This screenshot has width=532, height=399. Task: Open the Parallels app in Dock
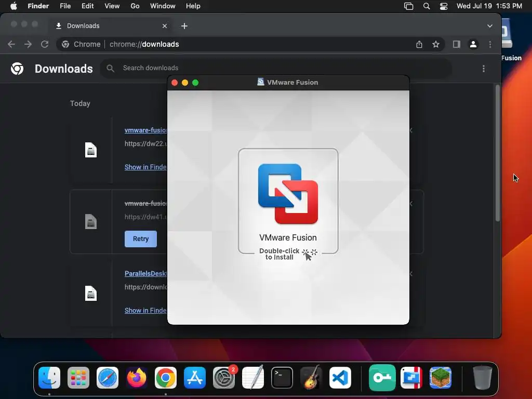pyautogui.click(x=411, y=378)
